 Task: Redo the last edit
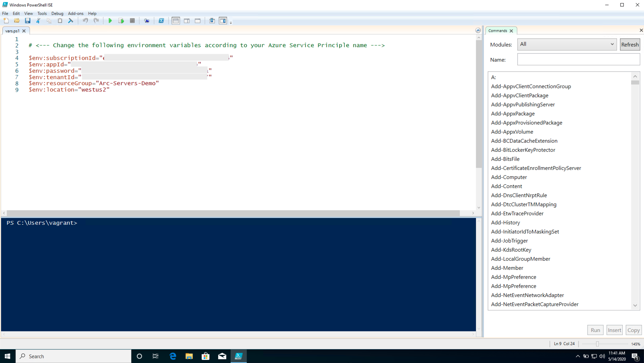pyautogui.click(x=96, y=21)
